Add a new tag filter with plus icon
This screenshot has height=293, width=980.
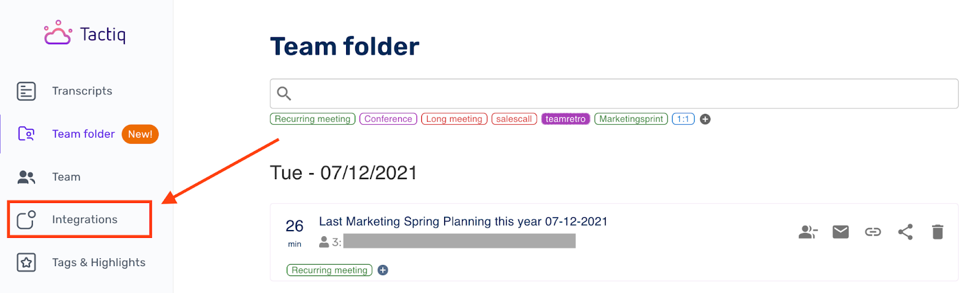click(x=706, y=119)
